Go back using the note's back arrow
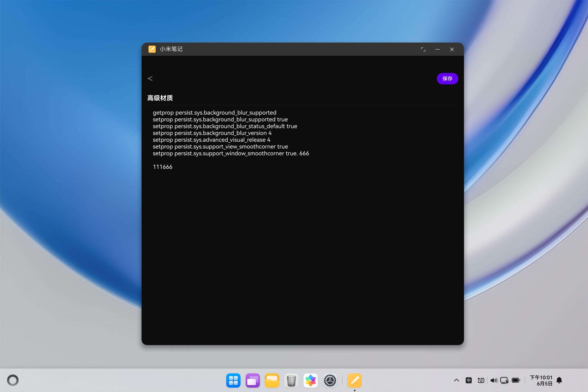Screen dimensions: 588x392 (150, 79)
